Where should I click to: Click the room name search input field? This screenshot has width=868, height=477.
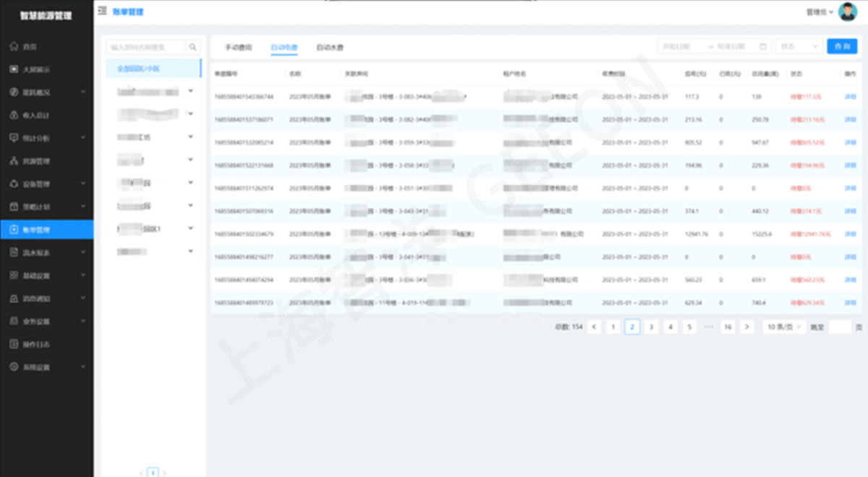tap(146, 47)
